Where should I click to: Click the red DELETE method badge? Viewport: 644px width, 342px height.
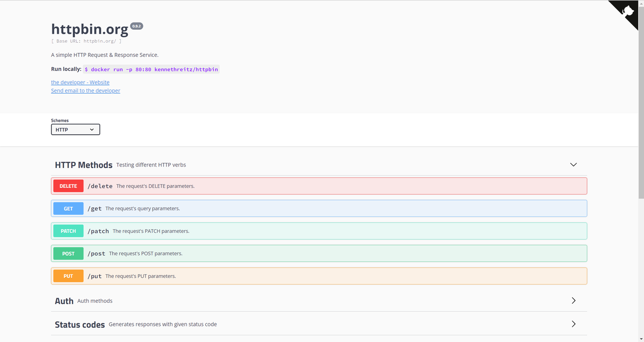tap(68, 186)
